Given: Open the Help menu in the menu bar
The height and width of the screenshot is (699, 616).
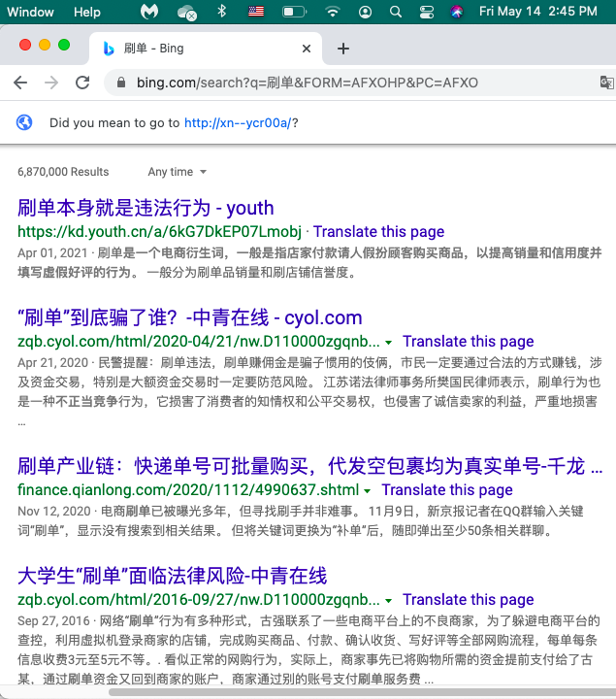Looking at the screenshot, I should click(x=87, y=12).
